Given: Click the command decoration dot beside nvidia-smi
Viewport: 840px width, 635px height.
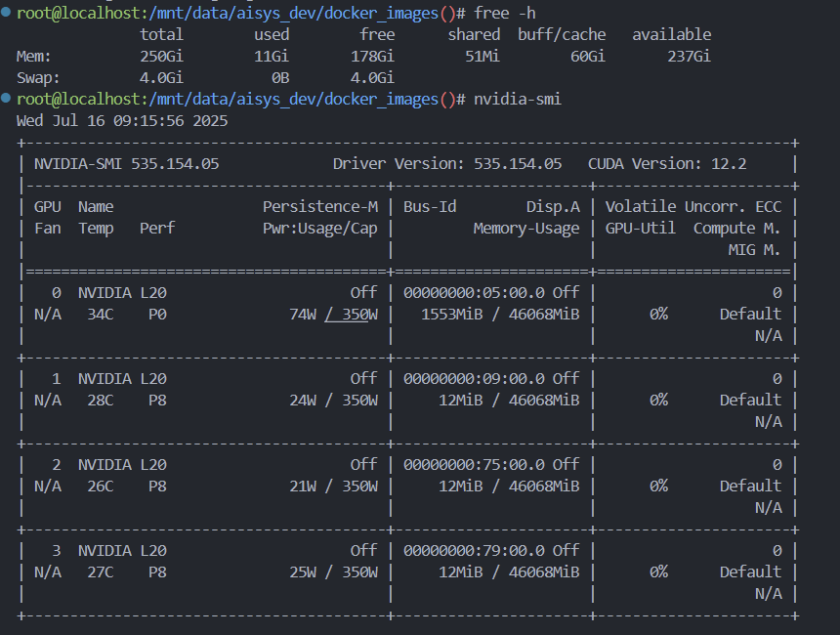Looking at the screenshot, I should (x=7, y=100).
